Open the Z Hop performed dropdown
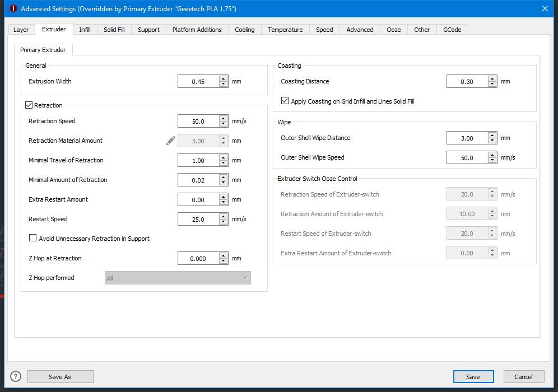The width and height of the screenshot is (558, 392). click(x=178, y=278)
